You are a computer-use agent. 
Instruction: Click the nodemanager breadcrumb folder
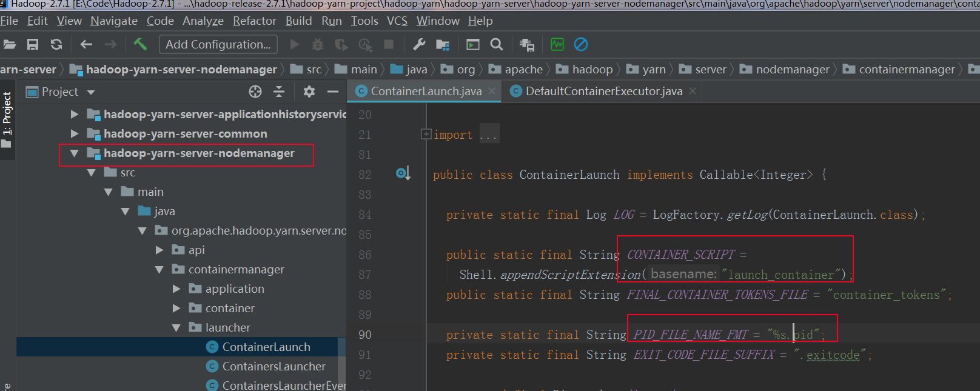pyautogui.click(x=785, y=69)
